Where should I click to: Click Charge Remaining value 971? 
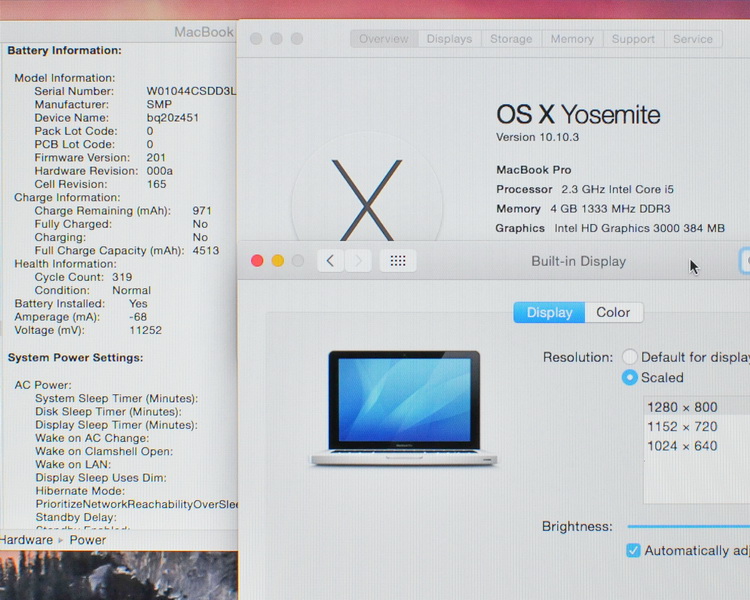tap(202, 211)
